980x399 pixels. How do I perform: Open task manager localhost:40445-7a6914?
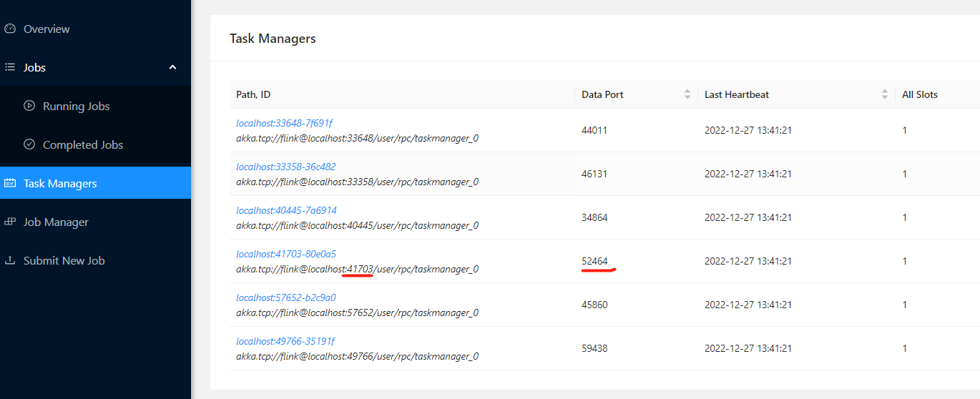[286, 210]
